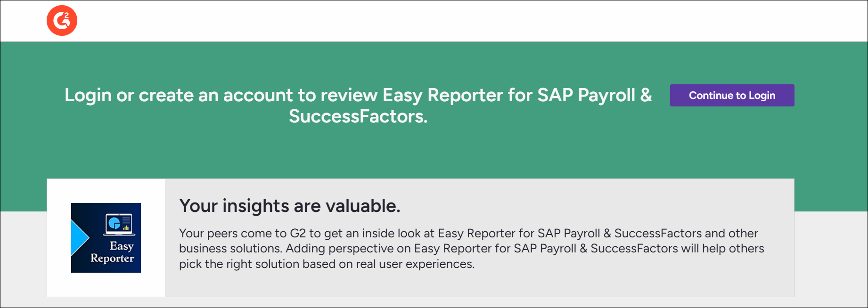The width and height of the screenshot is (868, 308).
Task: Click the white header bar beside G2 logo
Action: coord(424,21)
